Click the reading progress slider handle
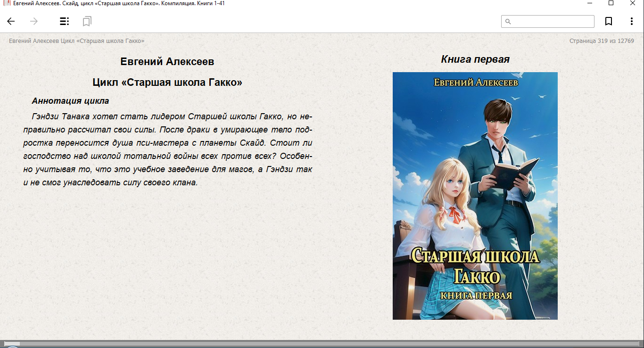Viewport: 644px width, 348px height. pyautogui.click(x=12, y=344)
